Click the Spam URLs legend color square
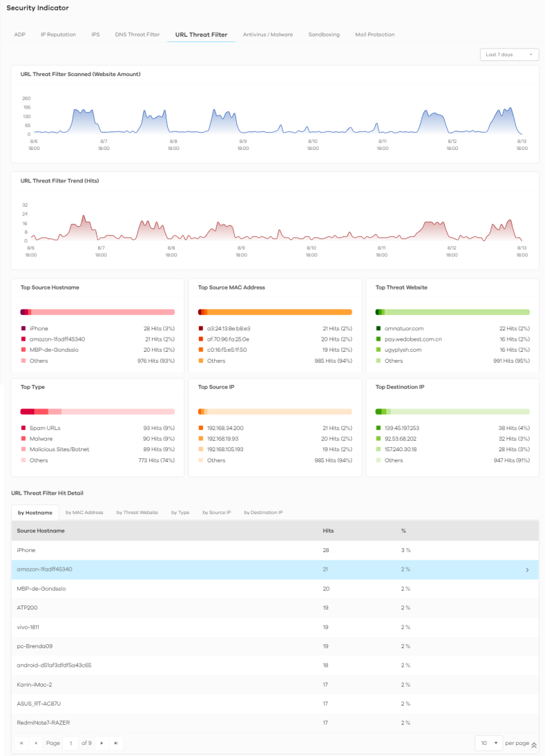Image resolution: width=545 pixels, height=756 pixels. pyautogui.click(x=23, y=428)
